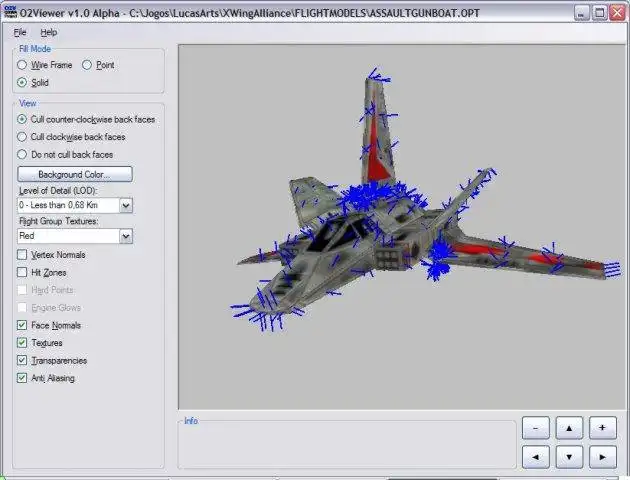Toggle the Transparencies checkbox
The width and height of the screenshot is (630, 480).
[x=22, y=360]
